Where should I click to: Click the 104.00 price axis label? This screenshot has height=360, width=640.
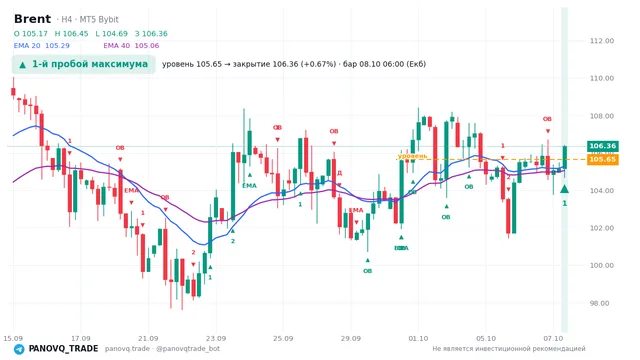click(602, 191)
